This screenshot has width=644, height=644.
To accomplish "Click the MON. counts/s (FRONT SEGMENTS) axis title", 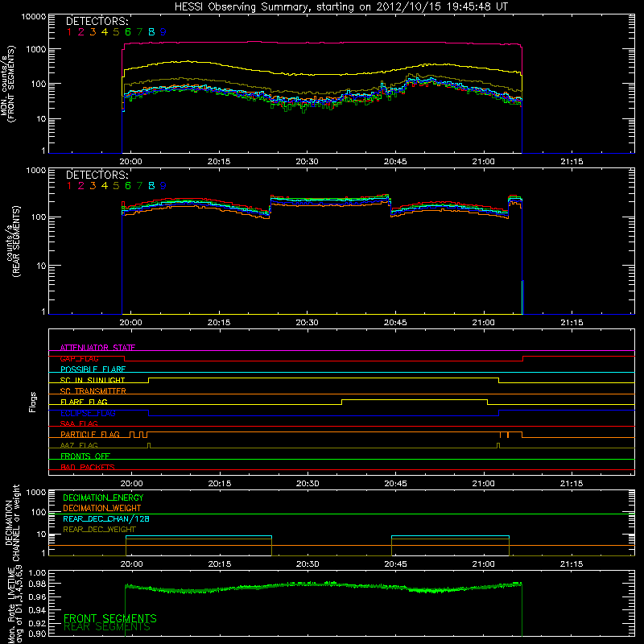I will pos(7,84).
